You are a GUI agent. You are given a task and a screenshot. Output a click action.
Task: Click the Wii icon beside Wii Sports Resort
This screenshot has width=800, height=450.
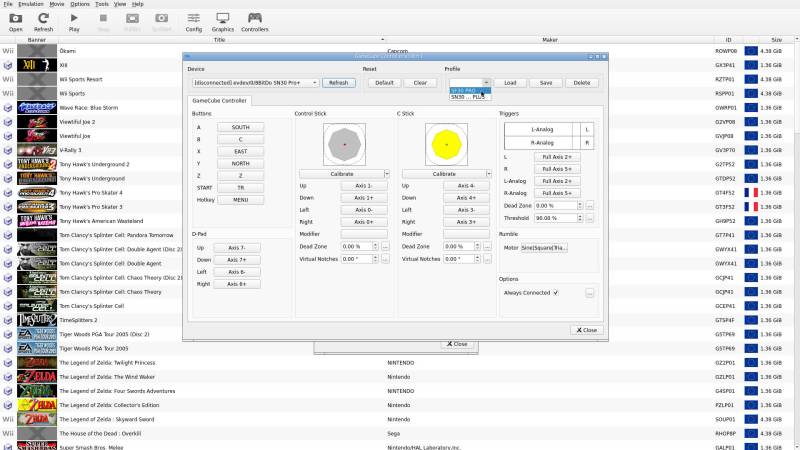[8, 79]
